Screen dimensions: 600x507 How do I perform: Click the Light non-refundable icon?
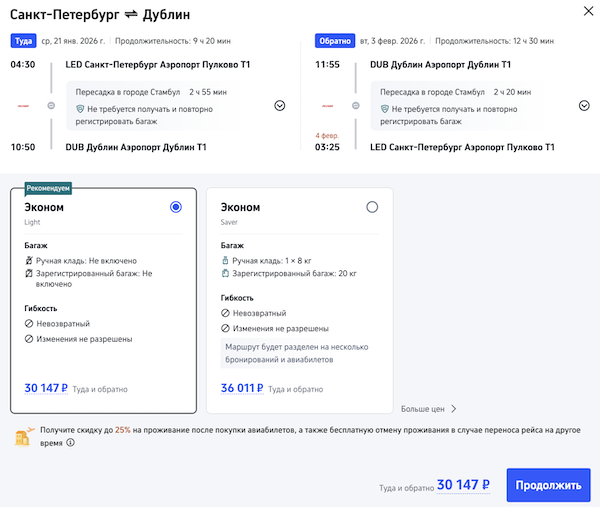(29, 324)
